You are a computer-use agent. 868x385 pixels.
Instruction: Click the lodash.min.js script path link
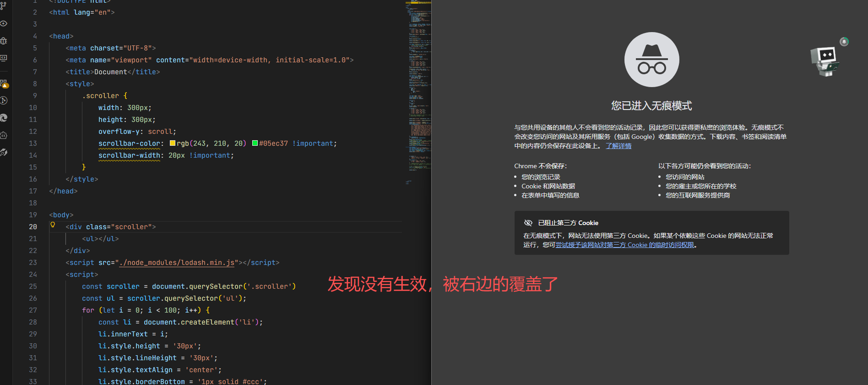tap(177, 263)
